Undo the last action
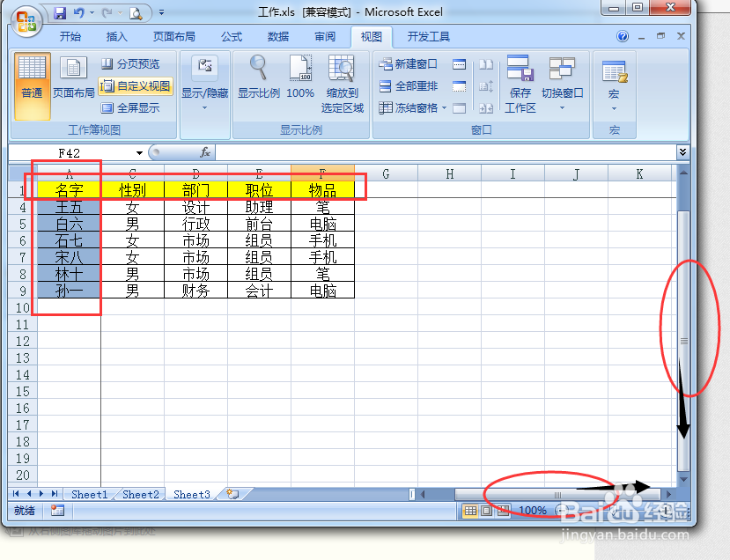The image size is (730, 560). click(x=78, y=13)
